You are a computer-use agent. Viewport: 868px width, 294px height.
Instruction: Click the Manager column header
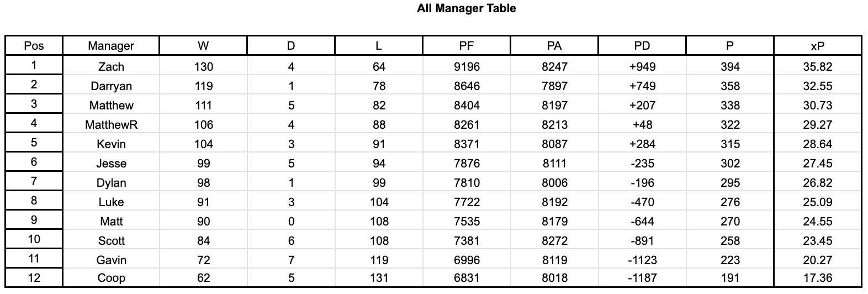(111, 46)
